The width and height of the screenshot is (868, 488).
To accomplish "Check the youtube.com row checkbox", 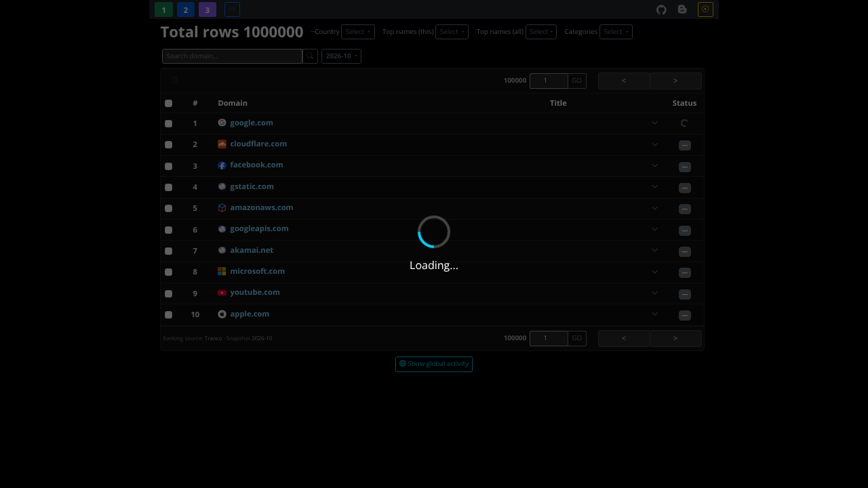I will (168, 293).
